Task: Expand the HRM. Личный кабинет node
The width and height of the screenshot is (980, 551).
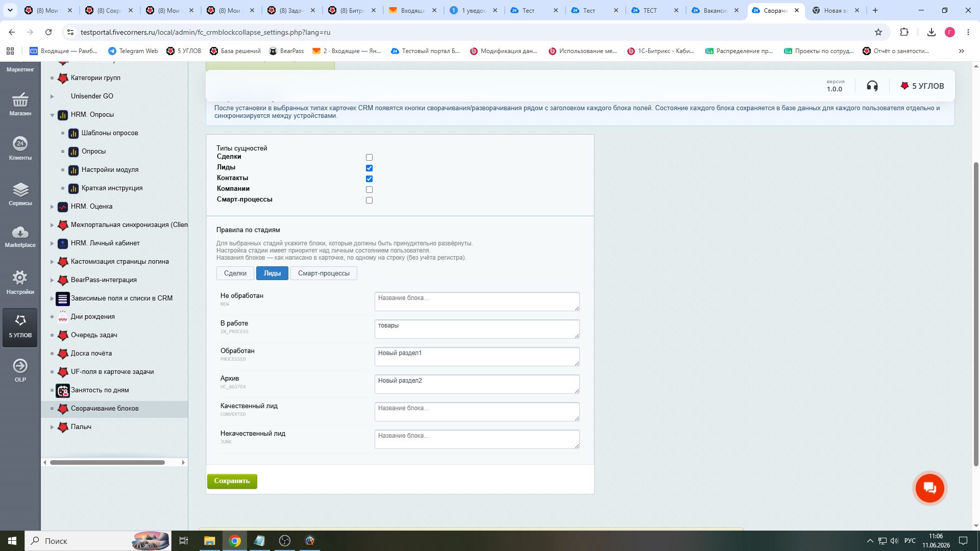Action: 52,243
